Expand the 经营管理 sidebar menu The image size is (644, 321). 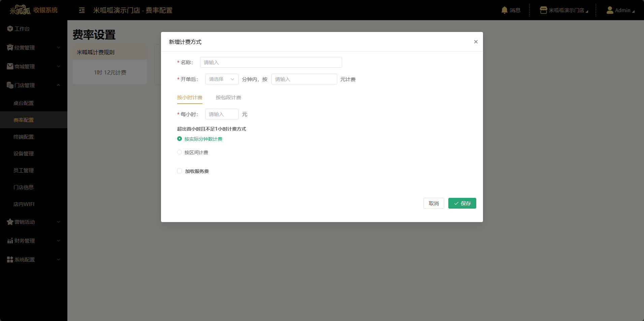click(x=34, y=47)
